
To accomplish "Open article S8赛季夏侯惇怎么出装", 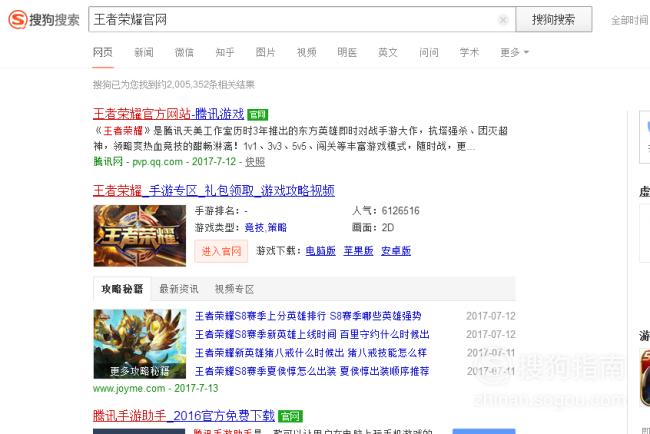I will [312, 371].
